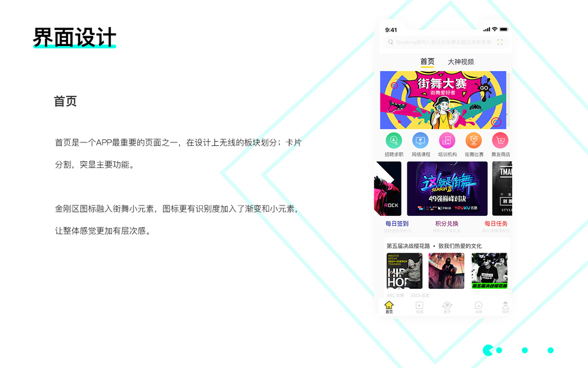Open the 招聘求职 green icon
The height and width of the screenshot is (368, 588).
coord(394,140)
